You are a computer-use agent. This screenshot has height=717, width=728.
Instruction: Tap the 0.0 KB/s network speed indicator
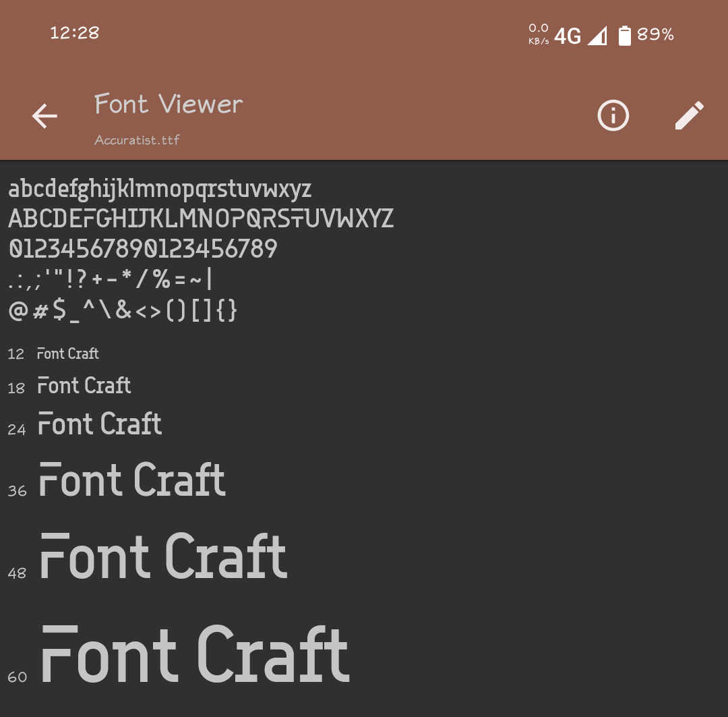click(x=539, y=34)
